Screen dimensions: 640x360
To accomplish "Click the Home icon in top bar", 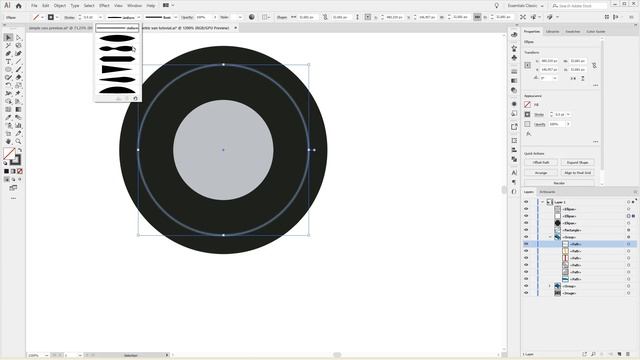I will 18,6.
